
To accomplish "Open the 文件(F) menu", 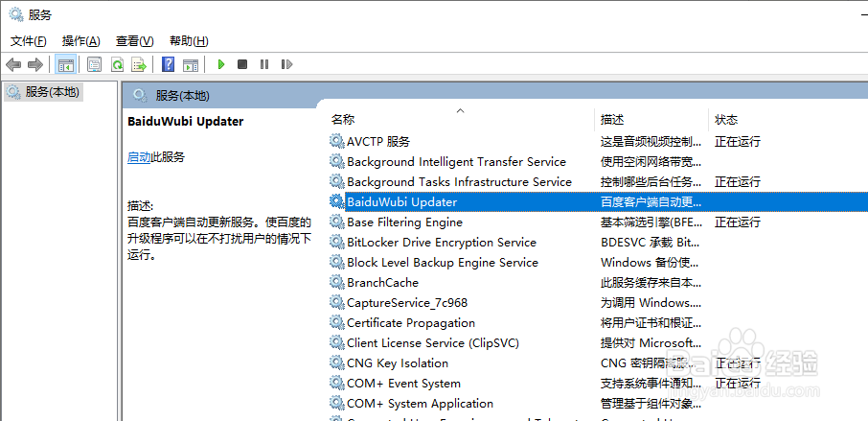I will [x=28, y=41].
